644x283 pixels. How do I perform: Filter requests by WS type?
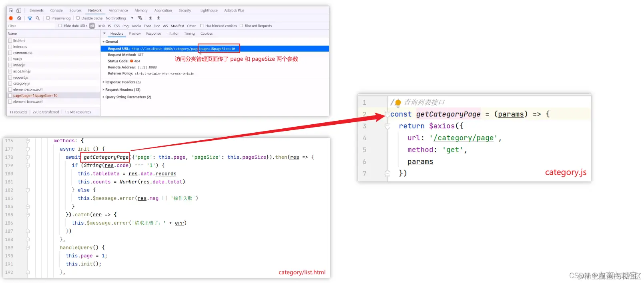click(165, 26)
